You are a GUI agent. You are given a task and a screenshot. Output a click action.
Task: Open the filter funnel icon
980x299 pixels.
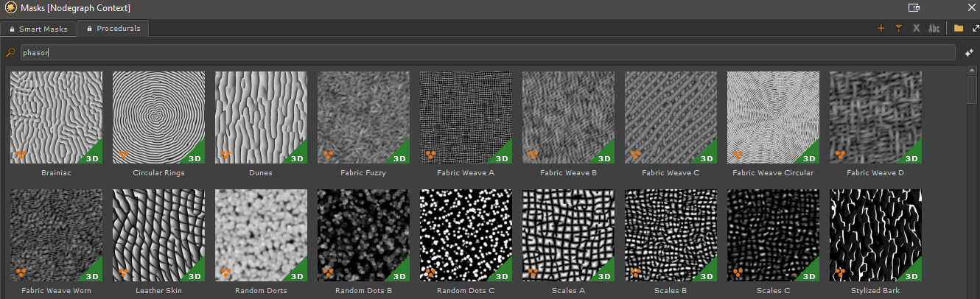tap(898, 29)
